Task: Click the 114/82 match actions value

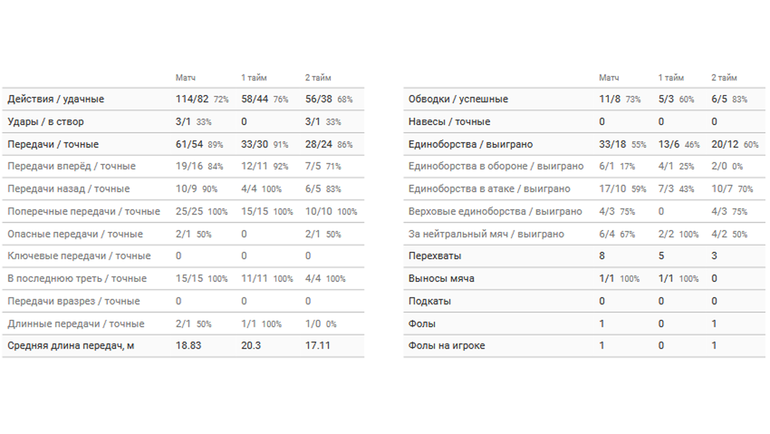Action: 192,99
